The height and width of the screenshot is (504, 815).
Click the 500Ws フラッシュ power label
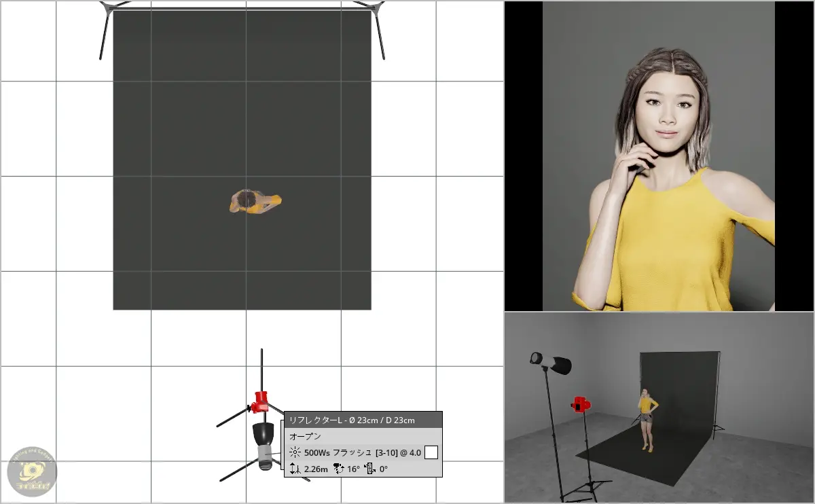point(338,452)
